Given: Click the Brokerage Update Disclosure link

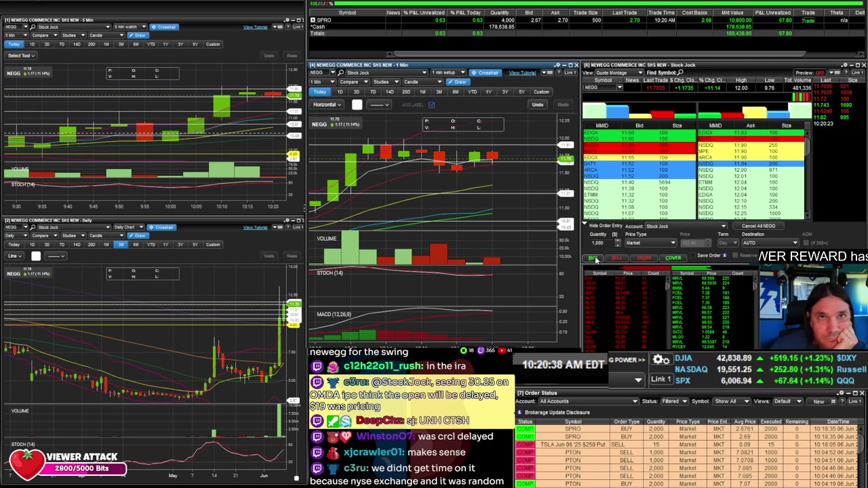Looking at the screenshot, I should point(557,412).
